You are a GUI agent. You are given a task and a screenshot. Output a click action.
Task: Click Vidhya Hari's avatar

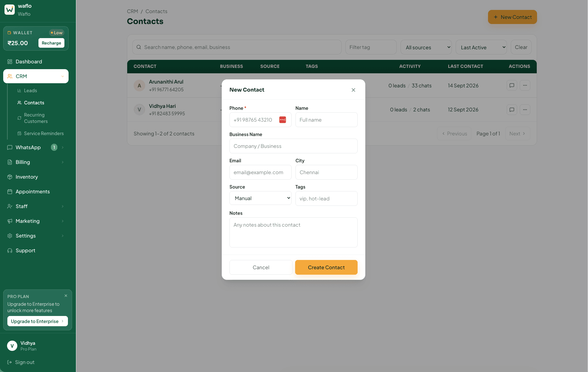point(139,109)
